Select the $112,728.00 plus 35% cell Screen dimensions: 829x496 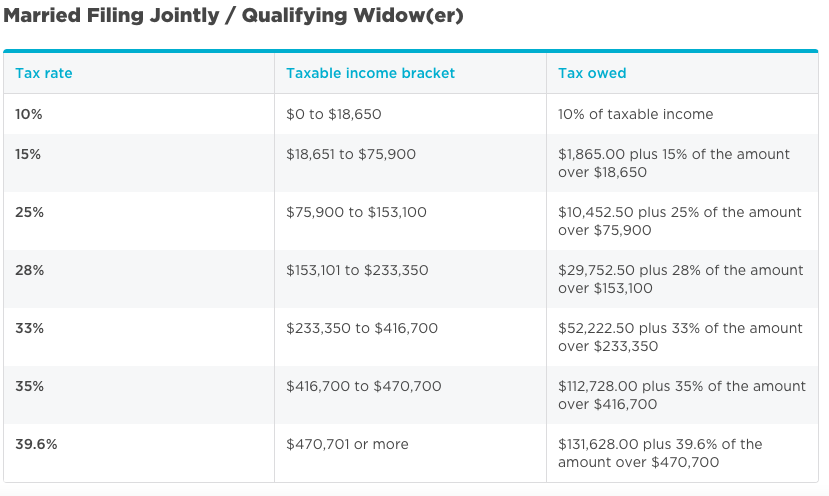tap(681, 396)
